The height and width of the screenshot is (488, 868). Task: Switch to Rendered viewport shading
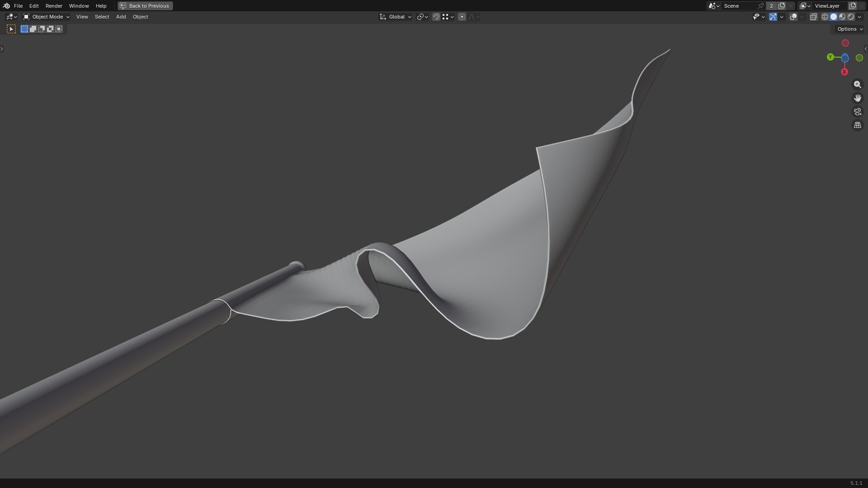[x=851, y=17]
